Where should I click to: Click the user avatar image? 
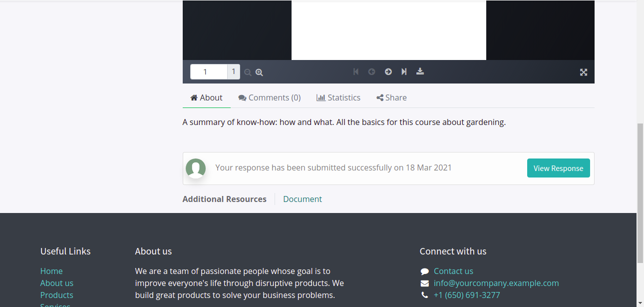196,168
